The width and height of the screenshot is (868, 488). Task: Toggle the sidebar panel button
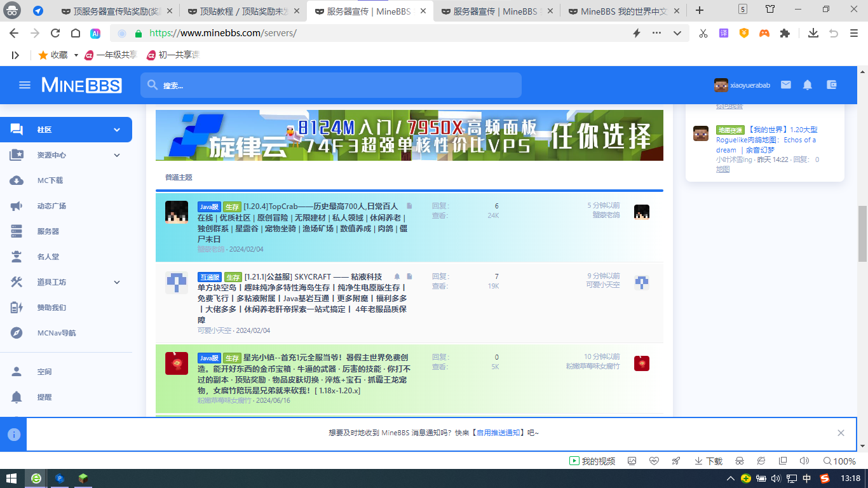tap(15, 55)
